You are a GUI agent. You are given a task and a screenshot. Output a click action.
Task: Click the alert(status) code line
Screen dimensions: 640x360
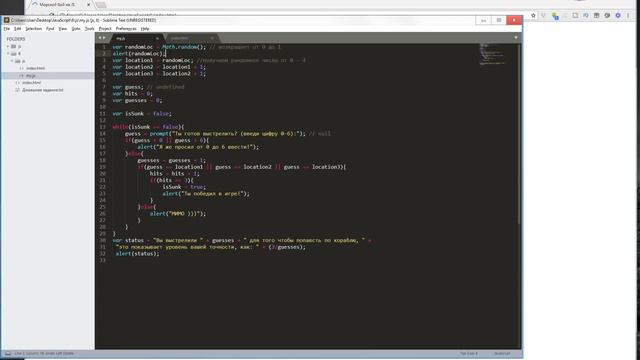click(138, 253)
